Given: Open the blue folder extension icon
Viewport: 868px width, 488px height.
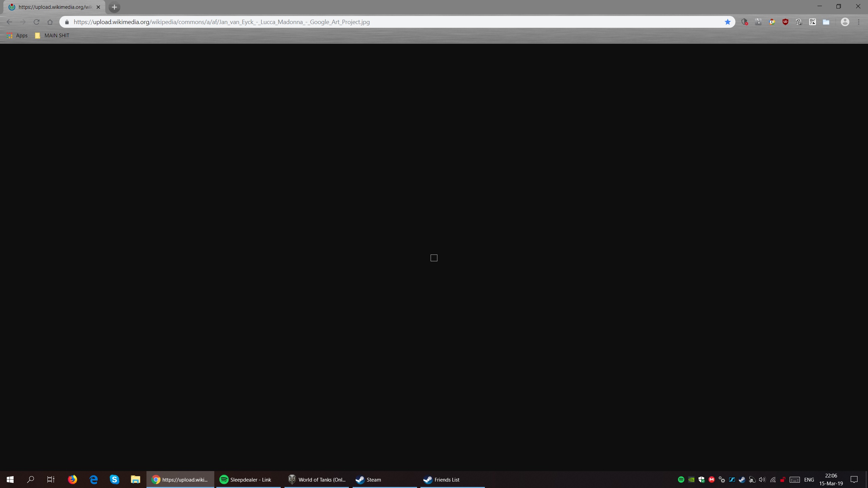Looking at the screenshot, I should [826, 22].
